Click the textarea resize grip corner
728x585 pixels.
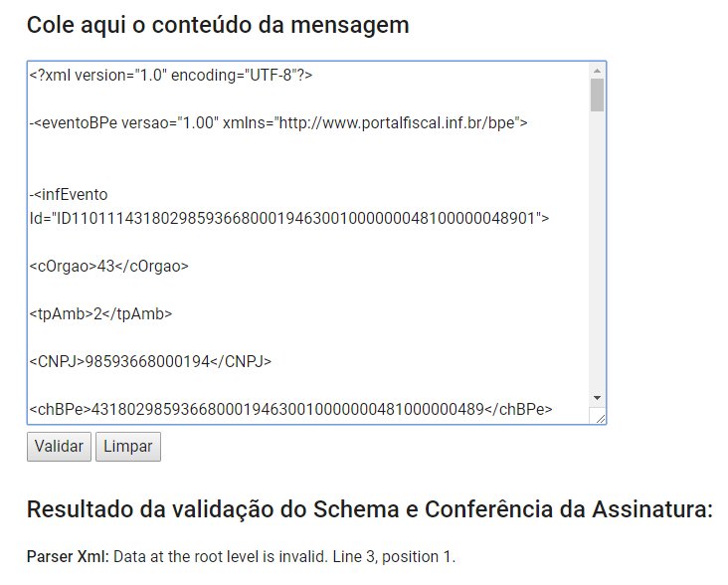[599, 417]
